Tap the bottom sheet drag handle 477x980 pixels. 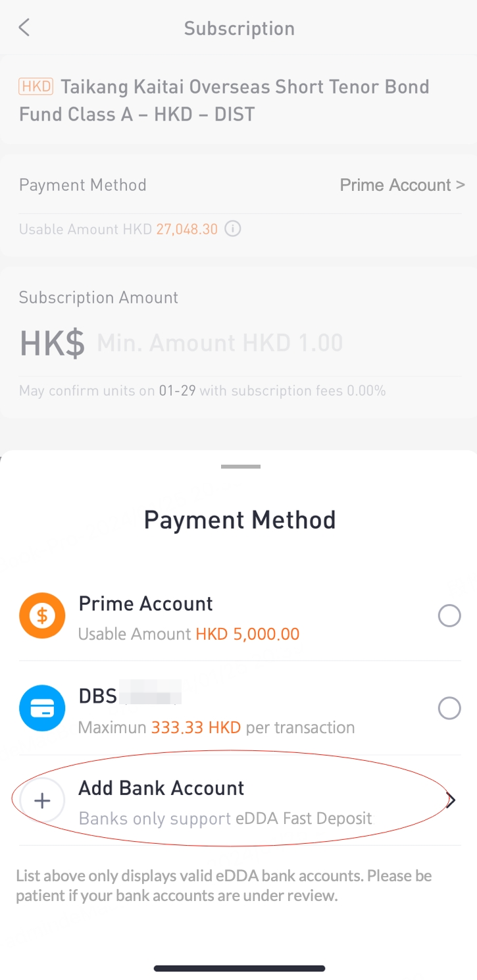(241, 467)
